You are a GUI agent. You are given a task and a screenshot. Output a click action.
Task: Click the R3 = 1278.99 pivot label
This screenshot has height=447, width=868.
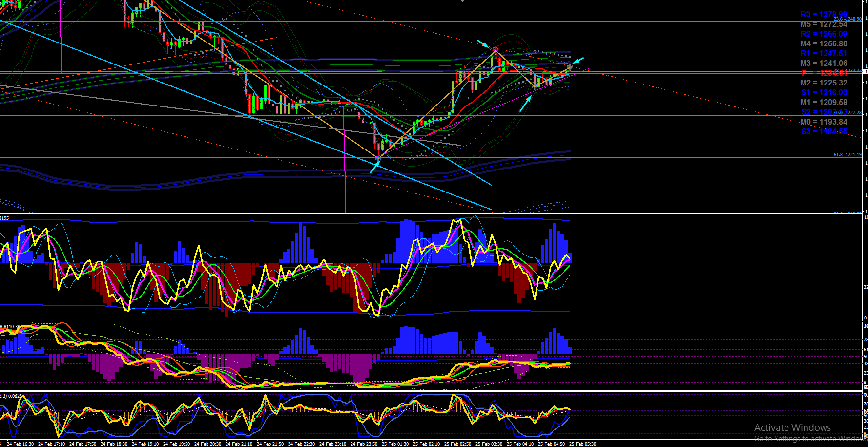[x=824, y=15]
